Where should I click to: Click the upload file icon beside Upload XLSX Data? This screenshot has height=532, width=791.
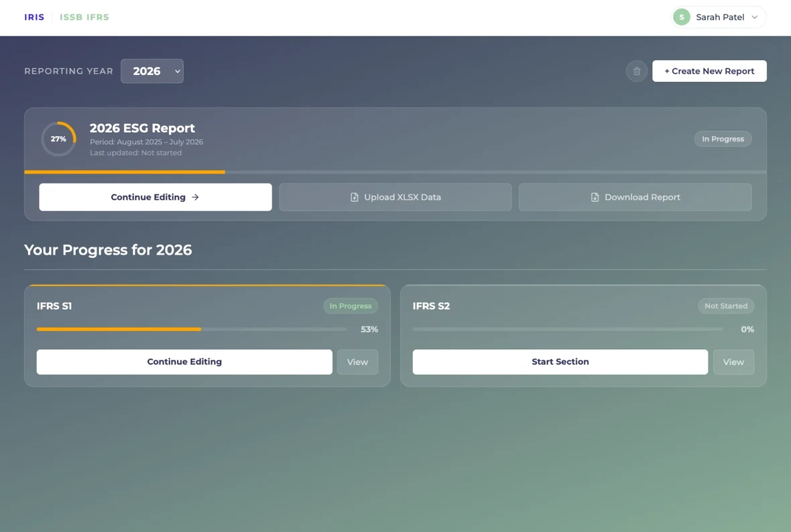355,197
